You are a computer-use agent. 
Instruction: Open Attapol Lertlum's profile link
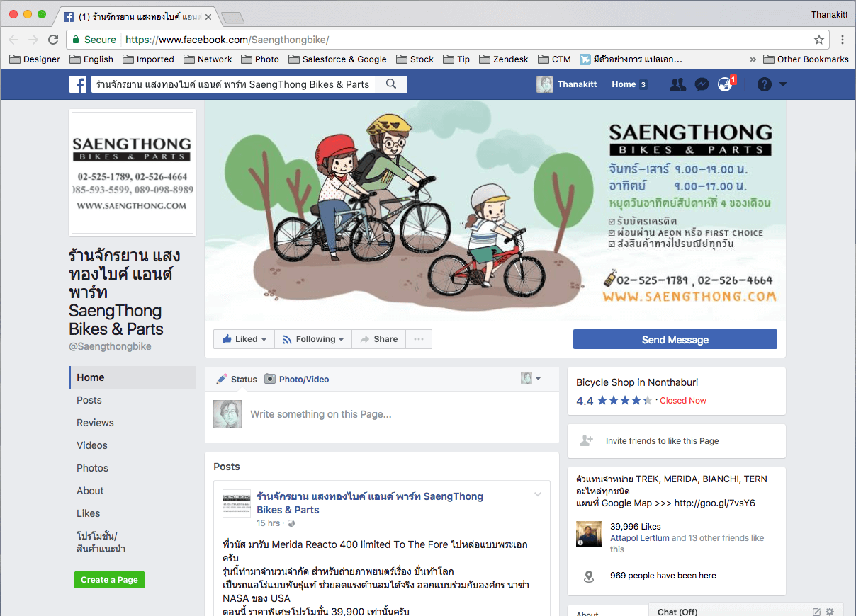tap(640, 538)
